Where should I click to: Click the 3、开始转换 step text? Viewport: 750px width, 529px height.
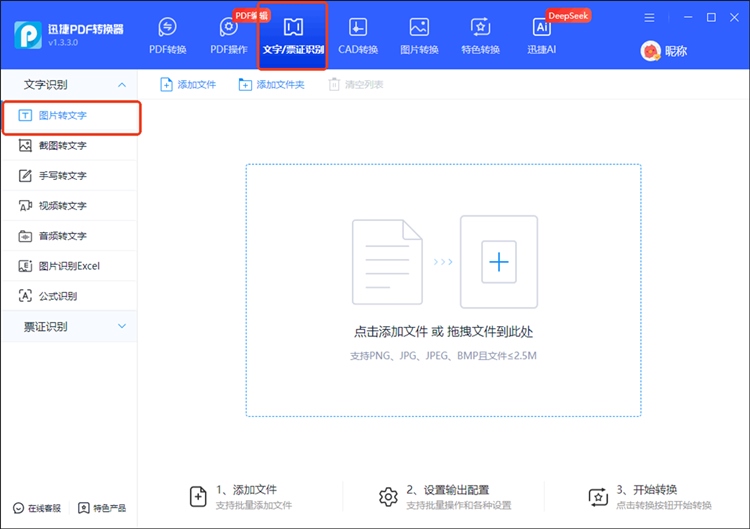point(647,490)
